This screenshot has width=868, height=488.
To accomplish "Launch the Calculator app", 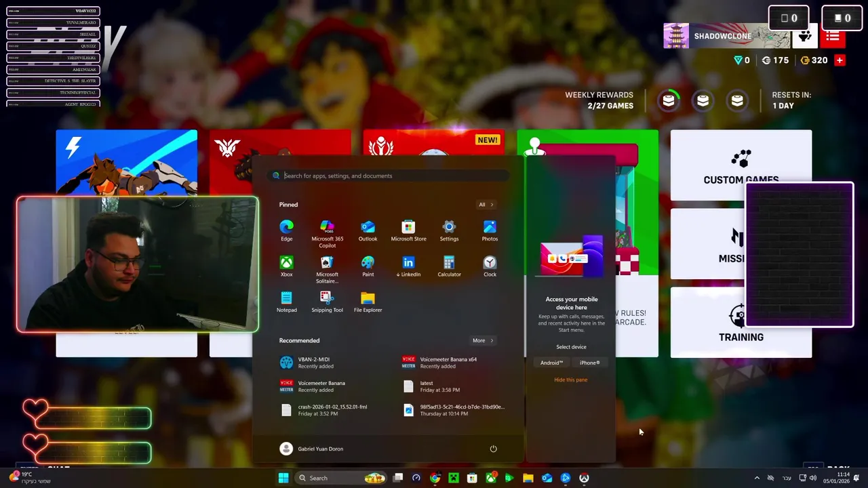I will click(449, 266).
